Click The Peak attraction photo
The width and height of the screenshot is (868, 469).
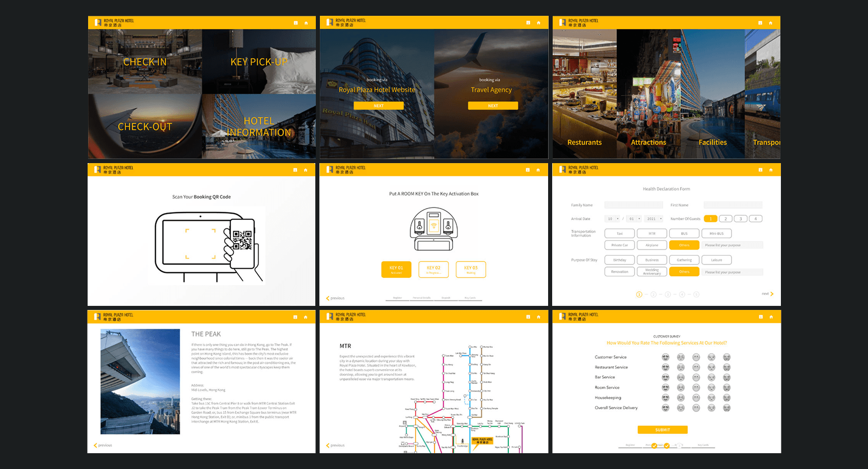(140, 381)
